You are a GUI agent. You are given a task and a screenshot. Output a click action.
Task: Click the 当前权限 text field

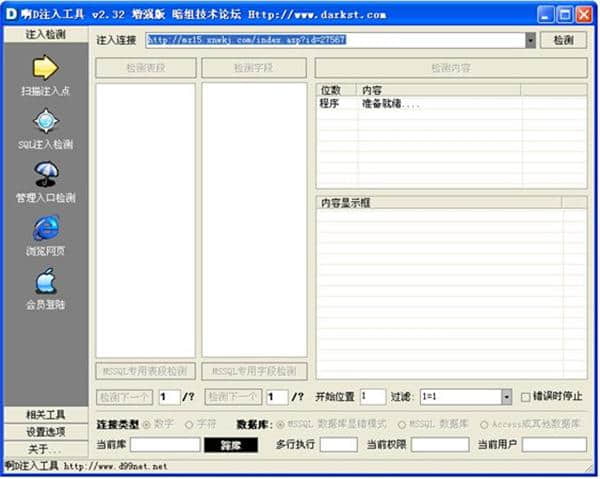[439, 444]
